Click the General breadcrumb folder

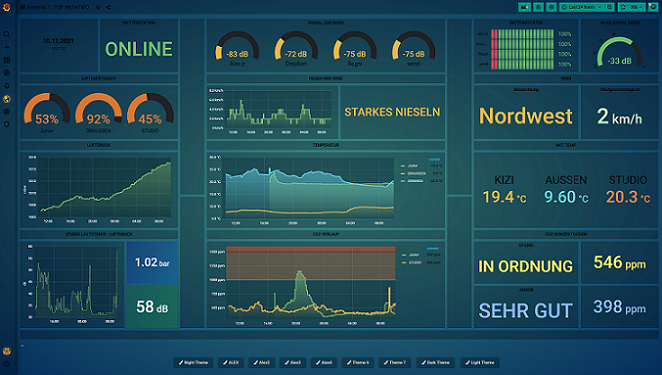tap(36, 7)
